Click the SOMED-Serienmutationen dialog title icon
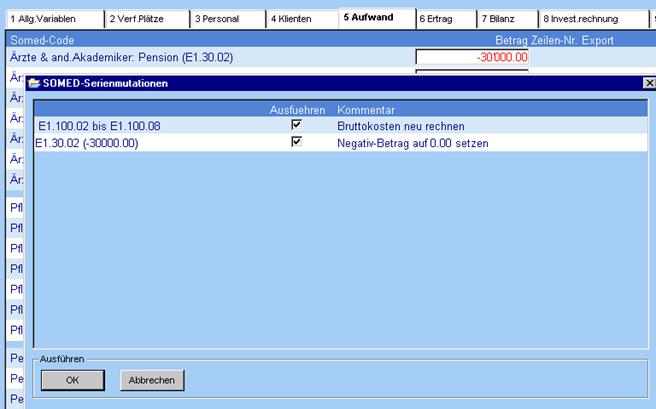Image resolution: width=656 pixels, height=409 pixels. point(32,83)
